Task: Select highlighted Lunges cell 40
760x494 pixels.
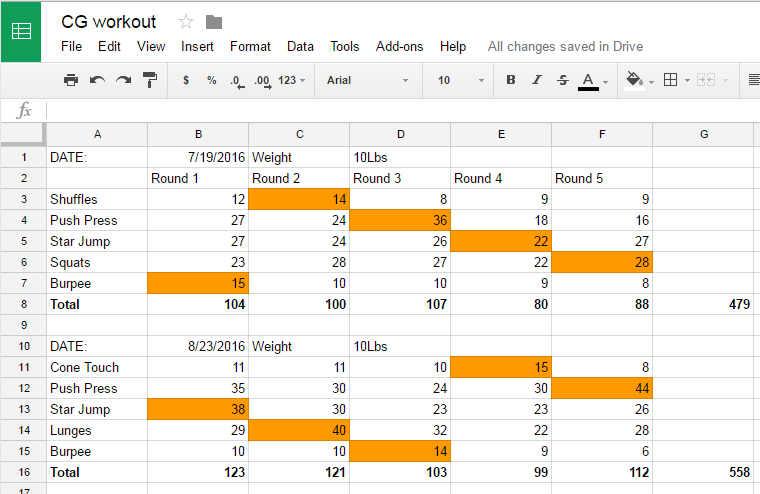Action: [299, 430]
